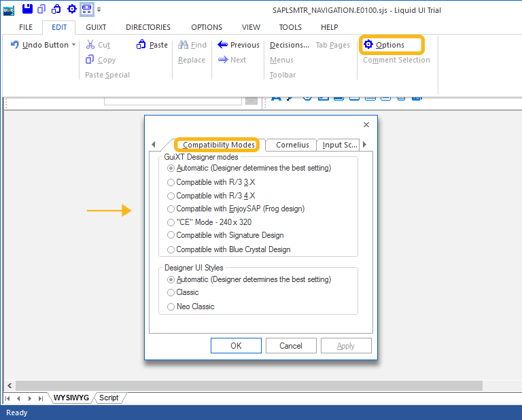Enable Compatible with Blue Crystal Design
522x420 pixels.
[171, 249]
